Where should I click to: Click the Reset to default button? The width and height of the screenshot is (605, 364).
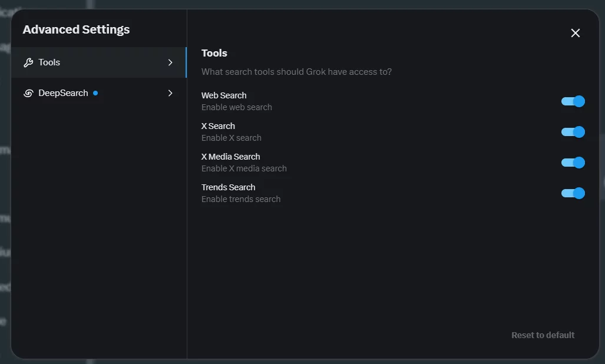(x=543, y=335)
